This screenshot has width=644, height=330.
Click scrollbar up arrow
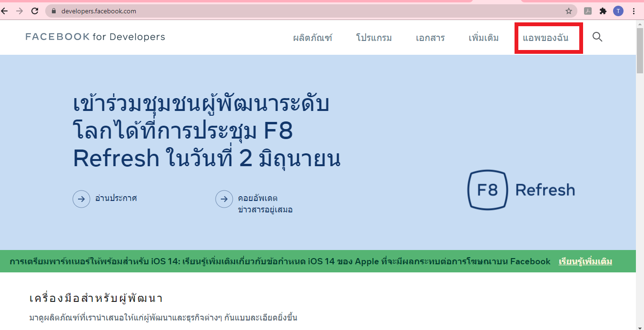point(640,24)
